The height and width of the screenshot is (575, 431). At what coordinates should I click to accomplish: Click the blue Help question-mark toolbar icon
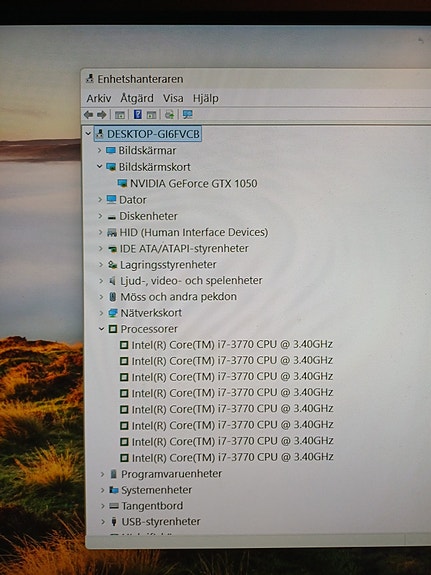138,114
